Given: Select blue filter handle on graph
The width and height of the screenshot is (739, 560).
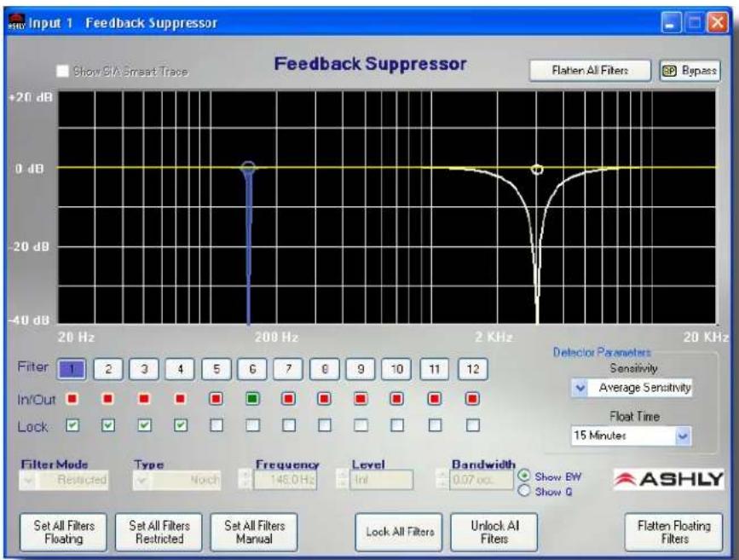Looking at the screenshot, I should tap(248, 168).
